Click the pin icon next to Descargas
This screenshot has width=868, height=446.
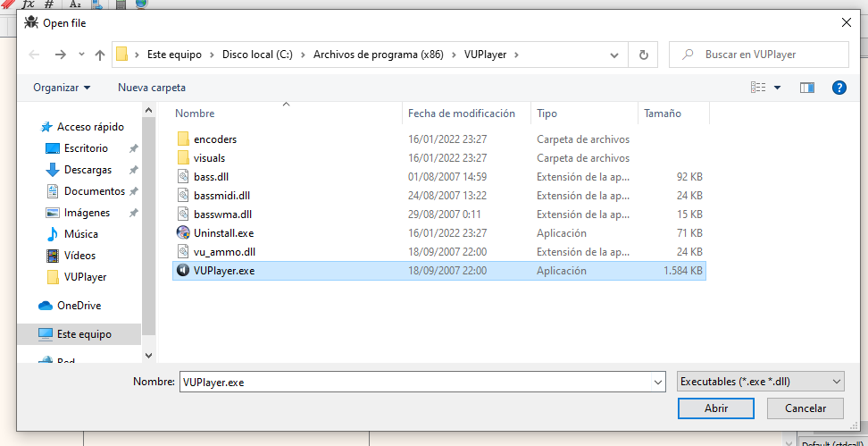click(x=133, y=170)
